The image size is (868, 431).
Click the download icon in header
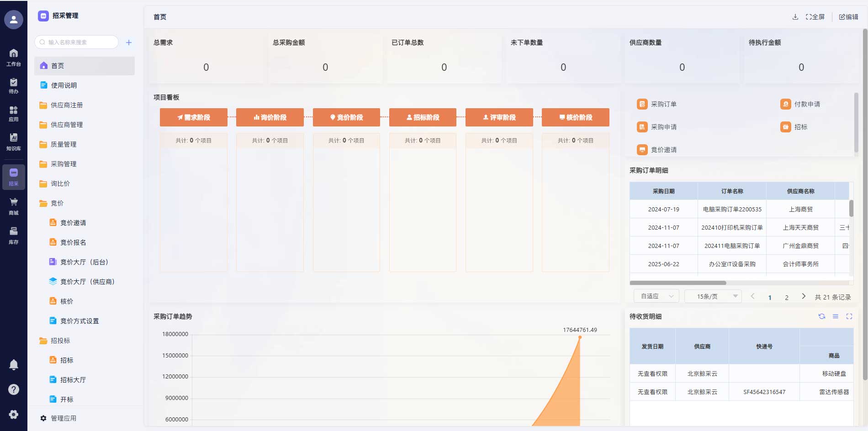(795, 17)
